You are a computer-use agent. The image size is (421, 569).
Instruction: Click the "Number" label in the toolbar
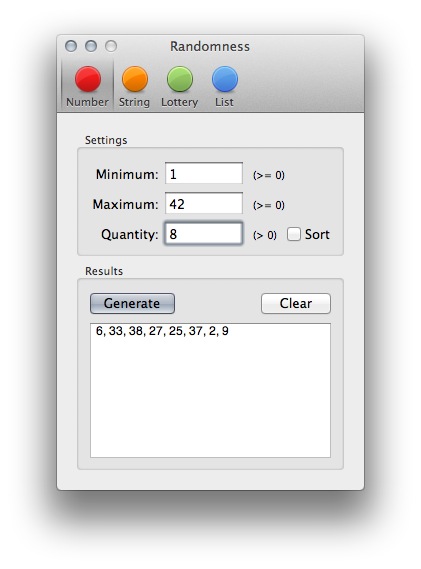[87, 102]
